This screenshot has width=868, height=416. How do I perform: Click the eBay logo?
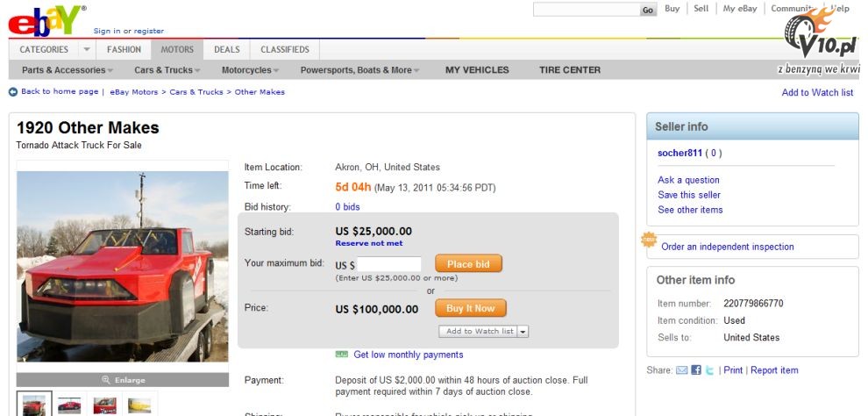(46, 21)
